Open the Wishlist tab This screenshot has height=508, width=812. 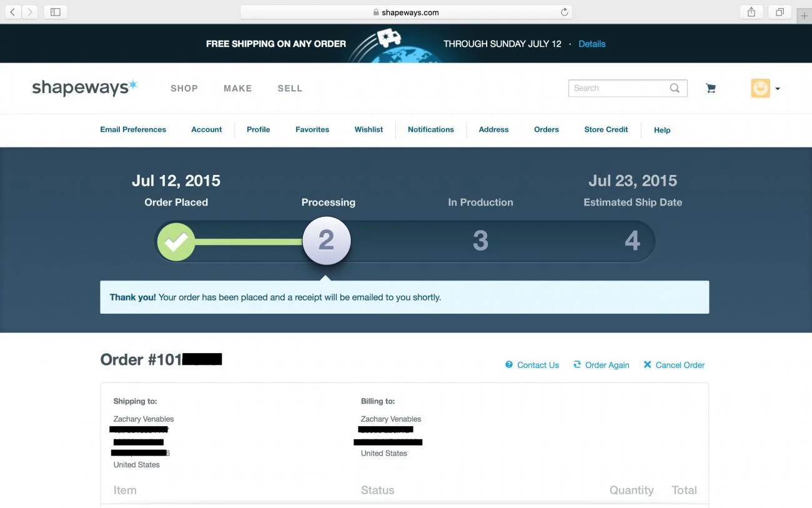coord(369,129)
